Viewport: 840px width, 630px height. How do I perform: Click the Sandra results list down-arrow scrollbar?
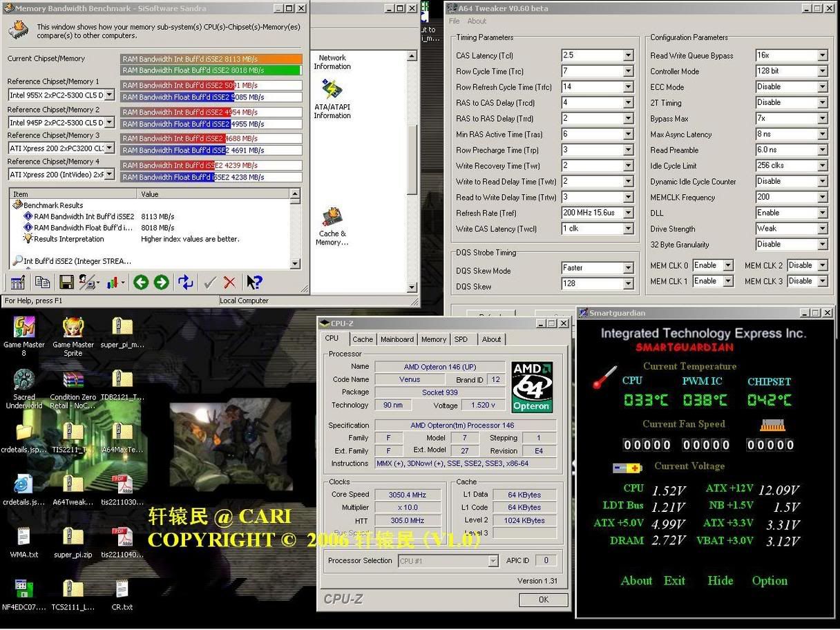295,263
